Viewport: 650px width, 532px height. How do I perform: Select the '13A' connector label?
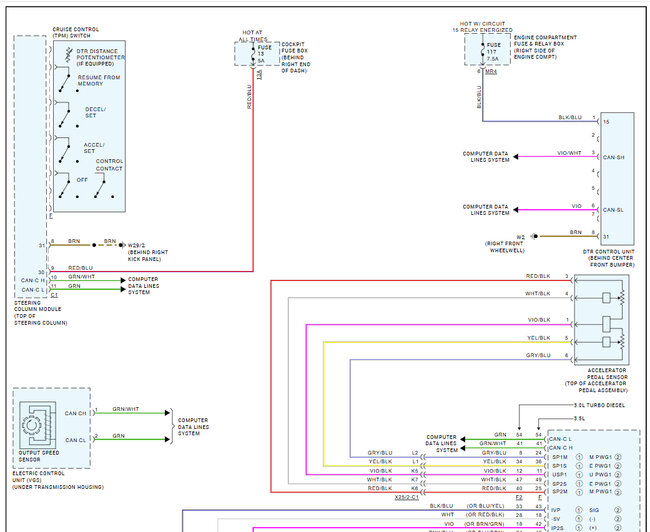[260, 75]
